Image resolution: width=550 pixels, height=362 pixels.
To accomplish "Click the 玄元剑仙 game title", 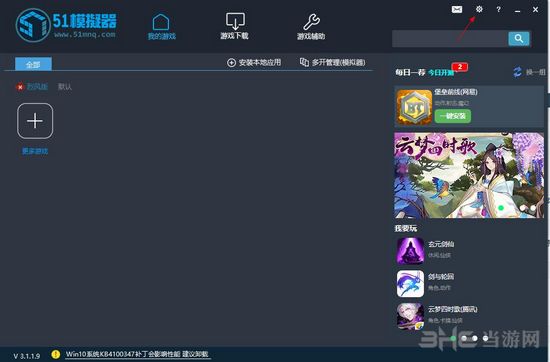I will point(441,244).
